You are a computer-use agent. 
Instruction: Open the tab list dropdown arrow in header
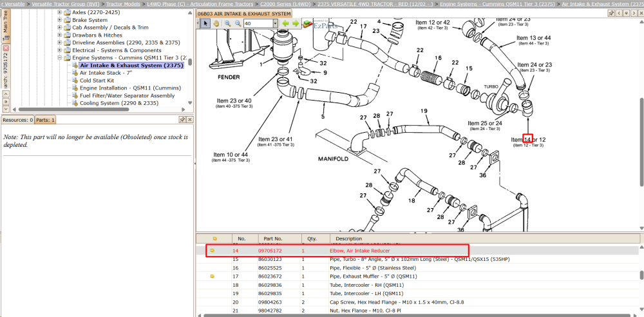[x=626, y=13]
